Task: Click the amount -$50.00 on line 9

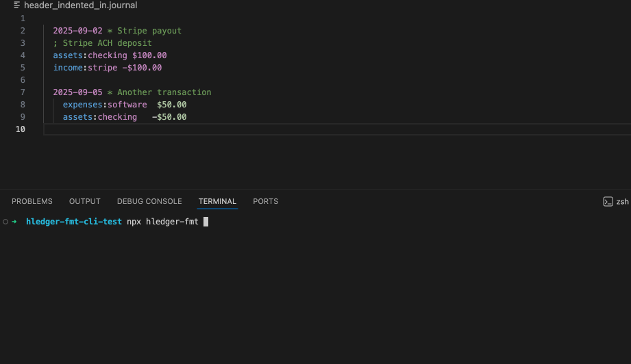Action: [169, 117]
